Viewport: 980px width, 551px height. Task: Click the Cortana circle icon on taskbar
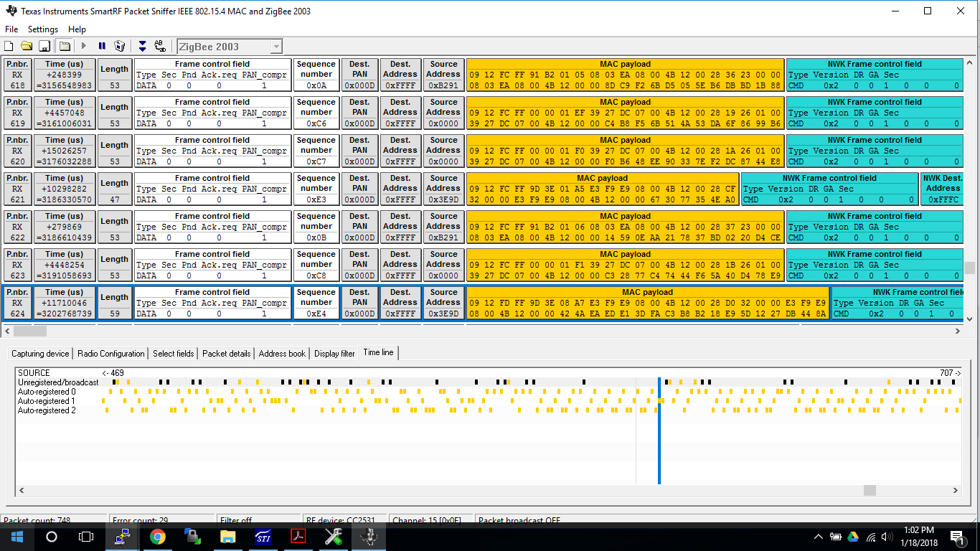coord(52,537)
